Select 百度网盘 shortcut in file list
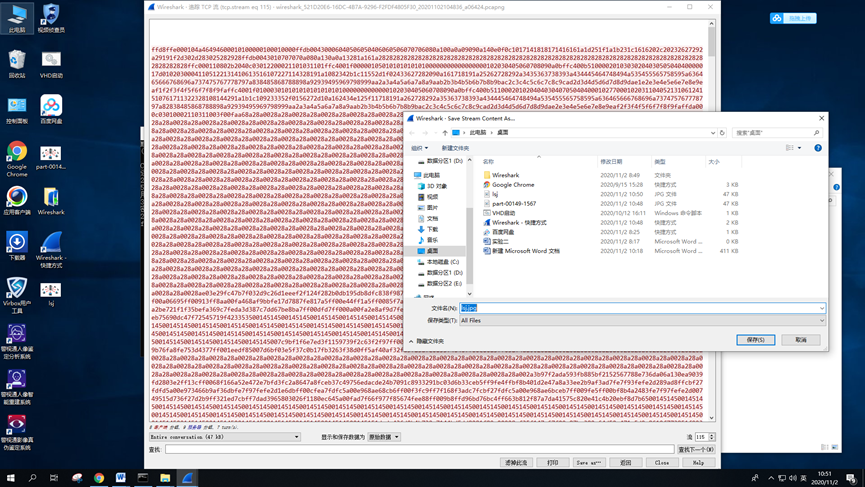 coord(503,232)
